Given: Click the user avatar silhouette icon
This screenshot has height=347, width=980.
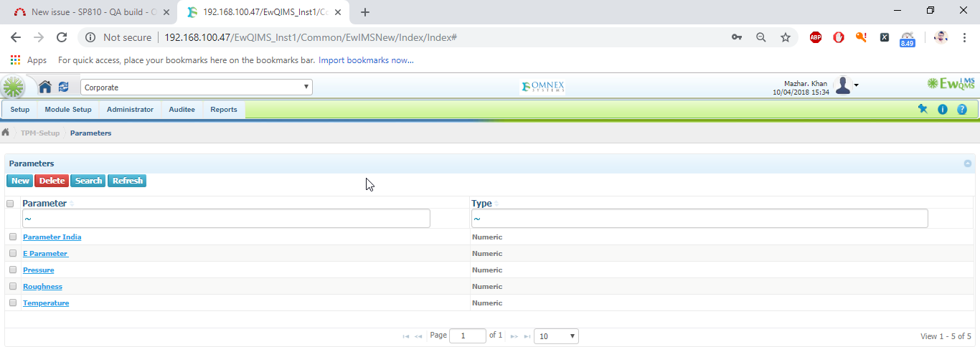Looking at the screenshot, I should pos(843,85).
